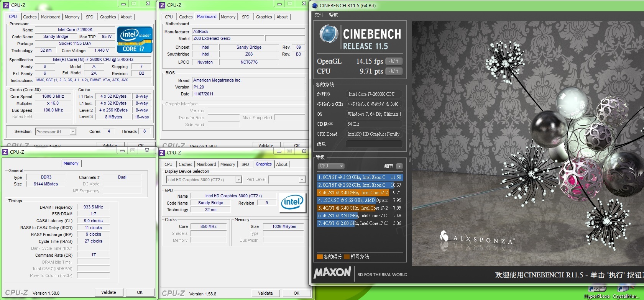This screenshot has width=644, height=300.
Task: Open Graphics tab in CPU window
Action: (x=108, y=17)
